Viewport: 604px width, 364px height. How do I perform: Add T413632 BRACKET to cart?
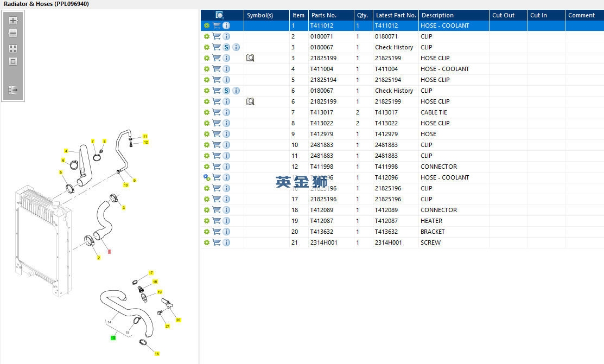(x=217, y=232)
